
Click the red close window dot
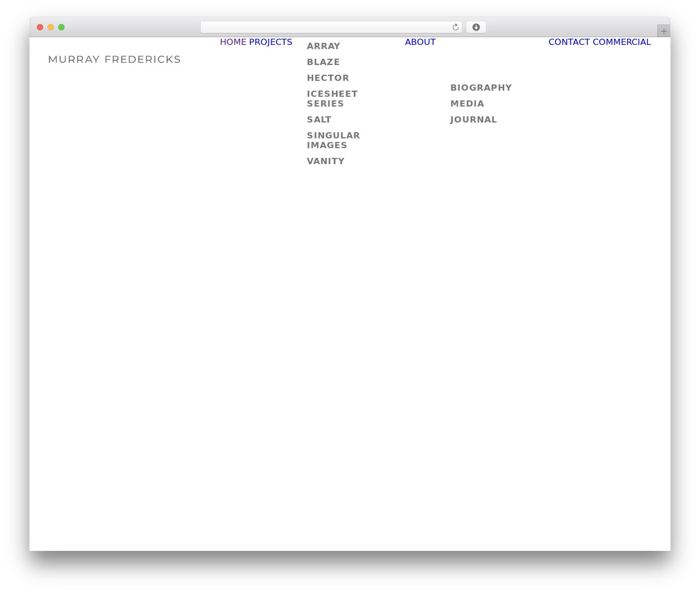[x=40, y=27]
